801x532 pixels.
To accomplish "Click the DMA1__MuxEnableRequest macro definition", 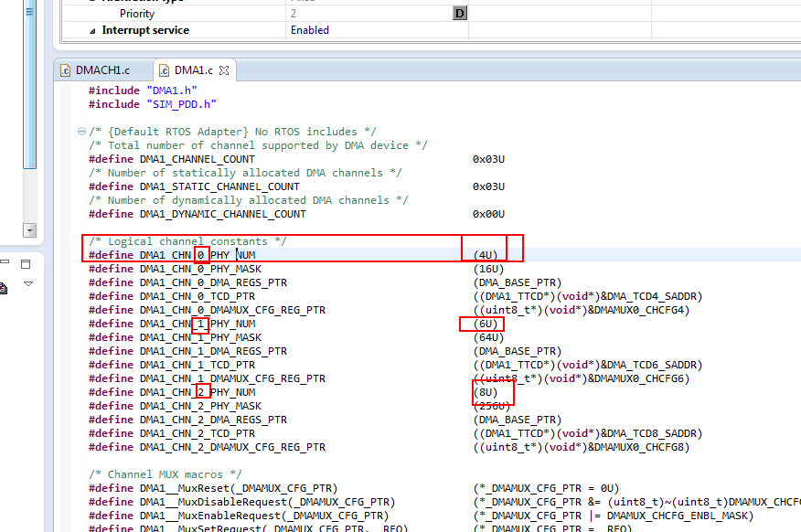I will [x=264, y=516].
